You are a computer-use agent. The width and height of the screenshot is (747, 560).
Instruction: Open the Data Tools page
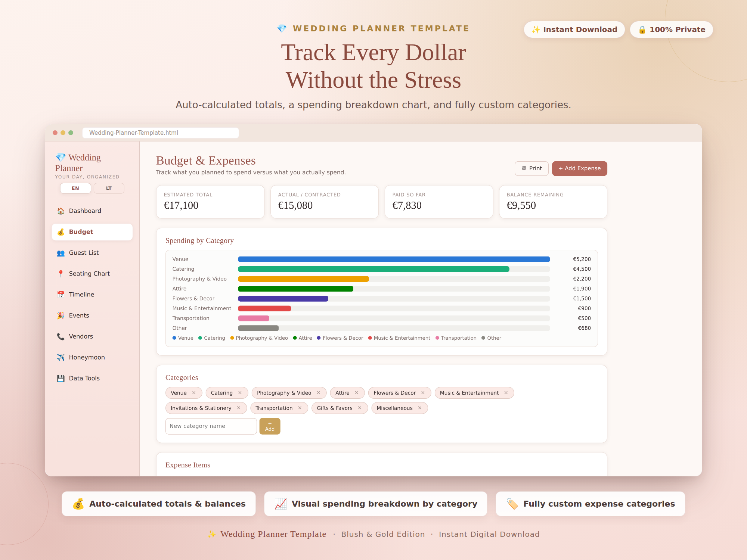[x=92, y=378]
